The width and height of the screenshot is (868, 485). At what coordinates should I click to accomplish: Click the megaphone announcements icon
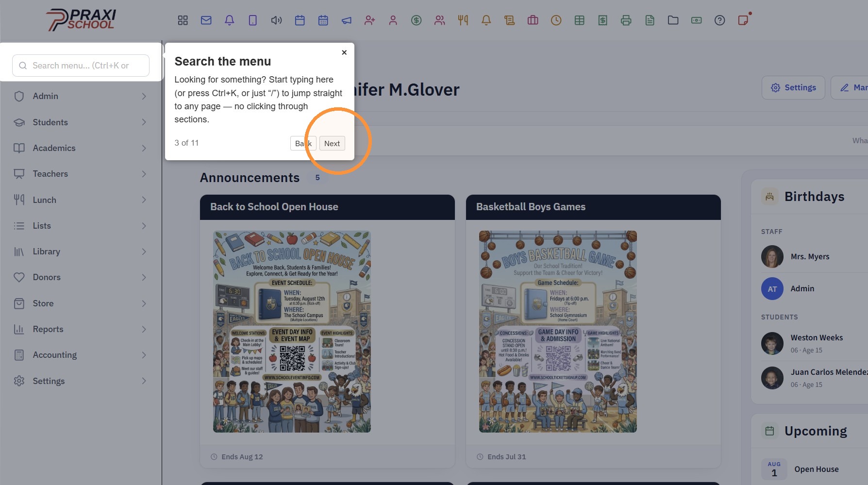(347, 20)
